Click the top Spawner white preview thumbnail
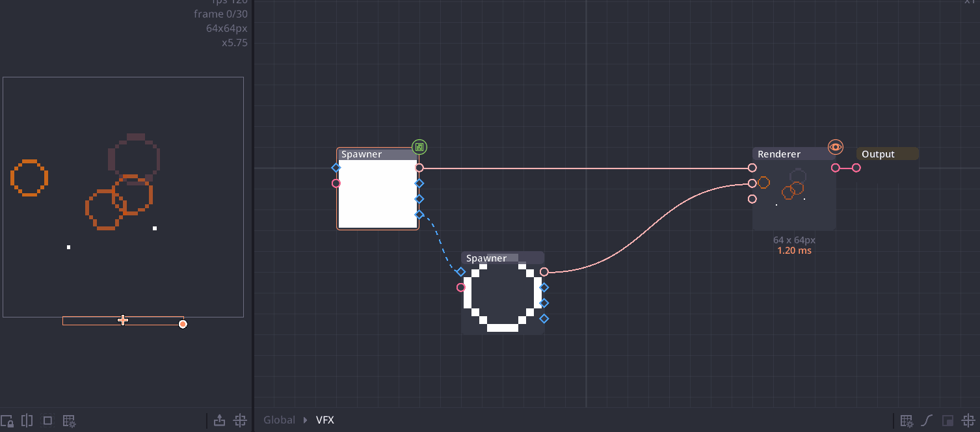This screenshot has width=980, height=432. 378,194
